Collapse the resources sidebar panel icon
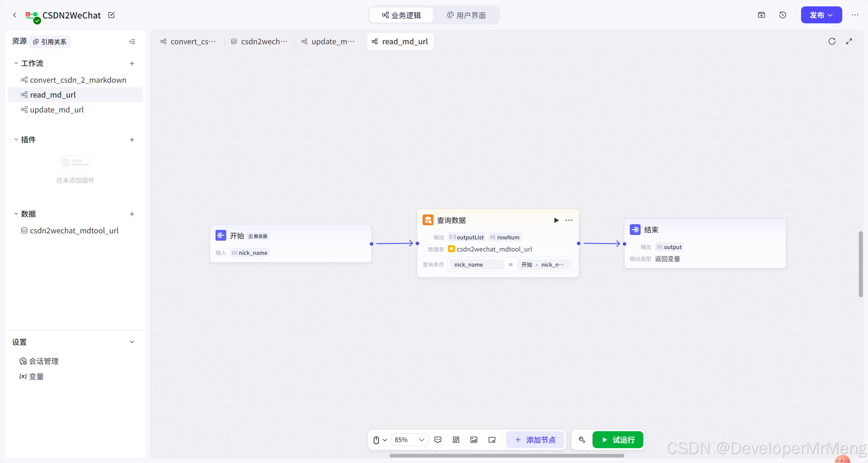868x463 pixels. pos(132,42)
